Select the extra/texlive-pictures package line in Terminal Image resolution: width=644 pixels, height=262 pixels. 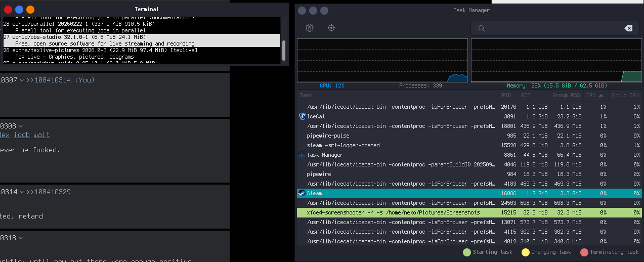[x=100, y=50]
